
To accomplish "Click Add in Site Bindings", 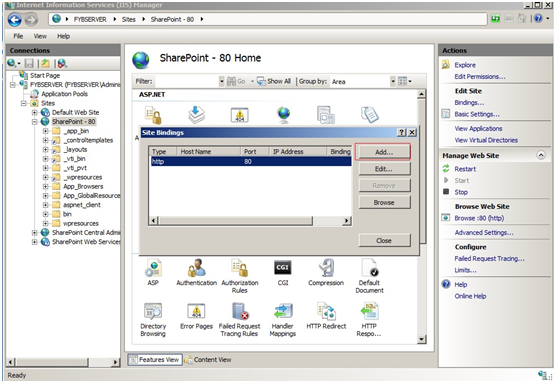I will pyautogui.click(x=384, y=152).
